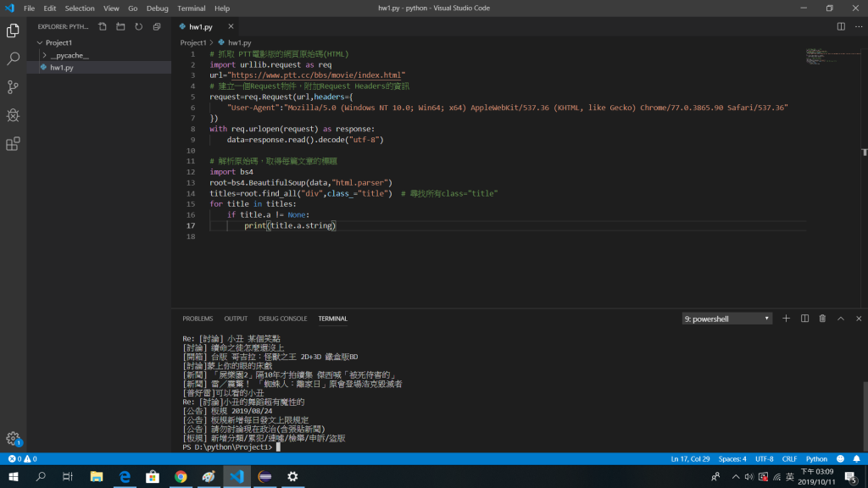Show hidden system tray icons
Image resolution: width=868 pixels, height=488 pixels.
click(735, 476)
